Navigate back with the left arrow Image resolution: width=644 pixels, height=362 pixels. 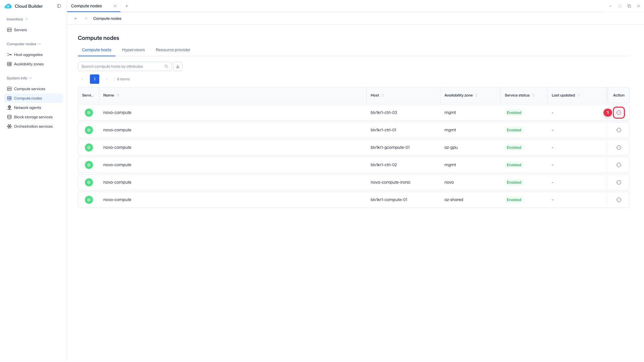tap(76, 18)
